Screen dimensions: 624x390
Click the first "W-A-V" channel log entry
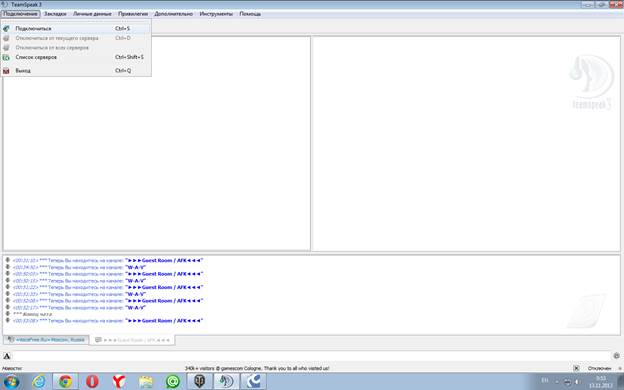click(x=79, y=267)
